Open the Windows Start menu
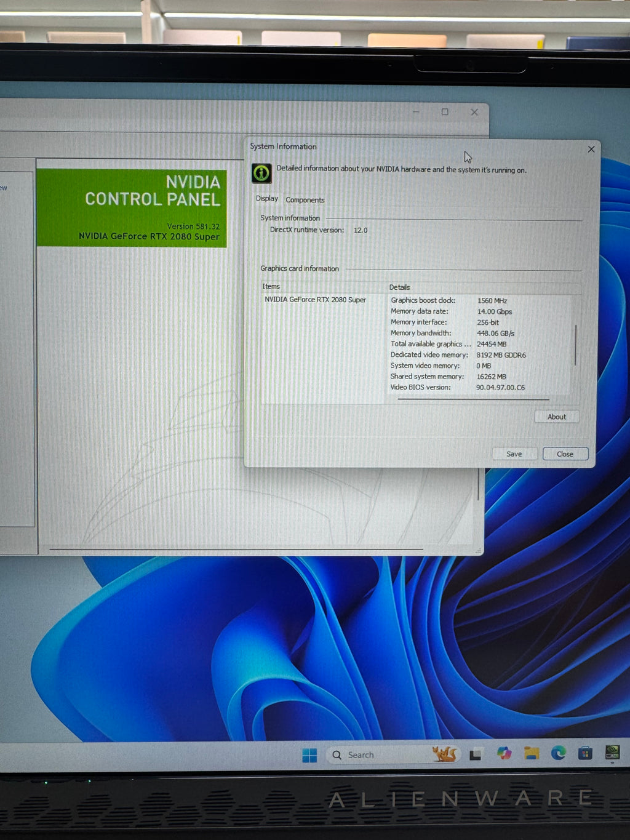This screenshot has height=840, width=630. click(310, 755)
